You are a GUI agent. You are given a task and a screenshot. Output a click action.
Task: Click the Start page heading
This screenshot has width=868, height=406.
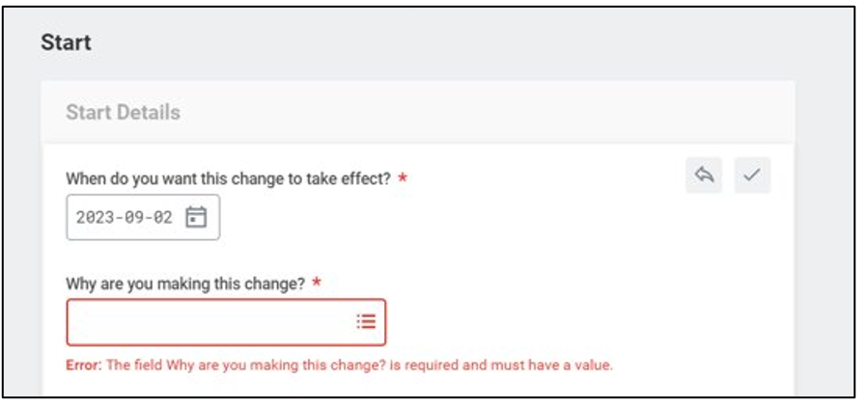tap(66, 43)
